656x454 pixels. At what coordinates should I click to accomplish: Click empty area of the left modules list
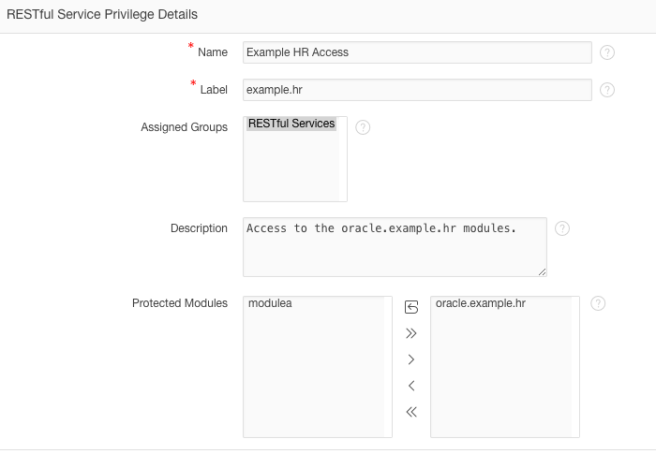315,380
